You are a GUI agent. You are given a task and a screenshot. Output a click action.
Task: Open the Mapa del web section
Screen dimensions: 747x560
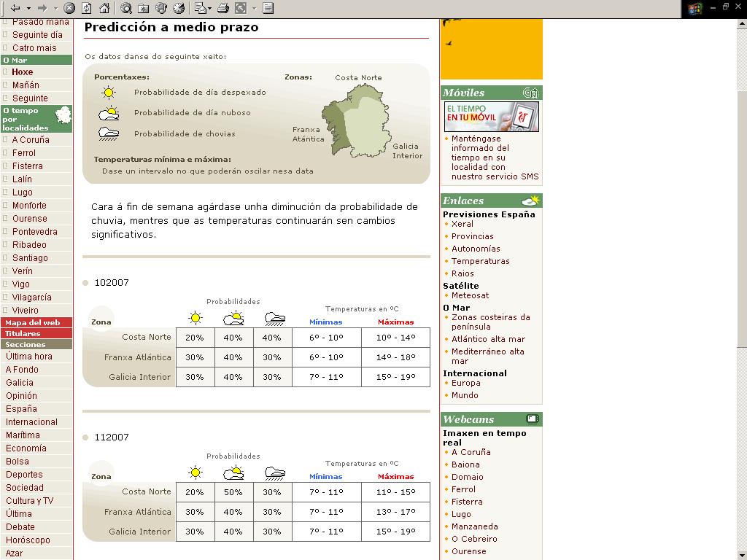click(32, 322)
